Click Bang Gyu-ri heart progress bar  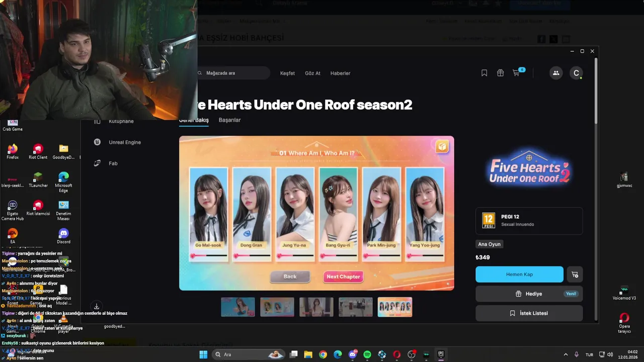coord(338,255)
